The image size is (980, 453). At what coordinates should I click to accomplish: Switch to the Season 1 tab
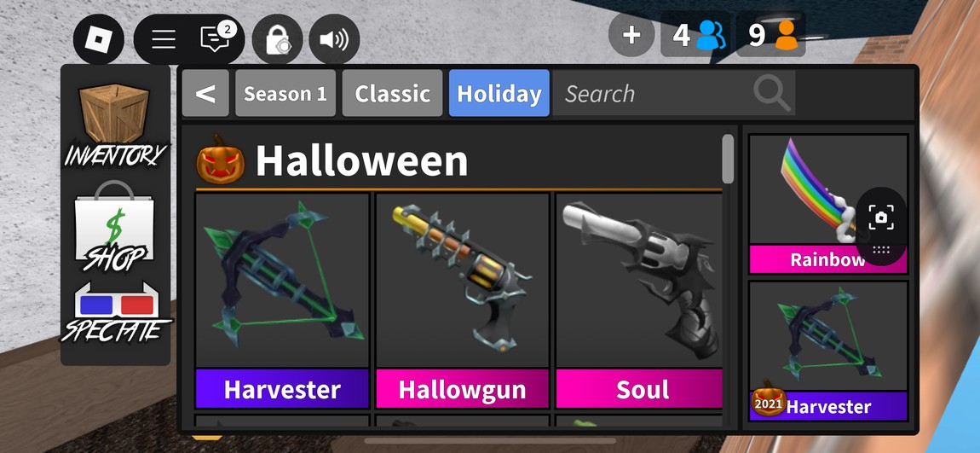tap(285, 93)
